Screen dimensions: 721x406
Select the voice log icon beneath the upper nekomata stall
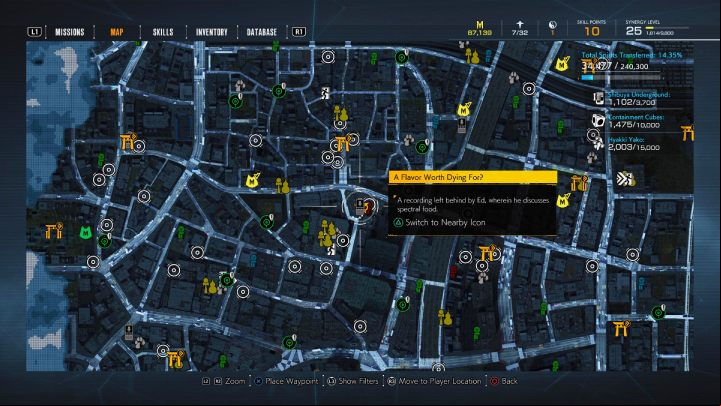point(462,126)
